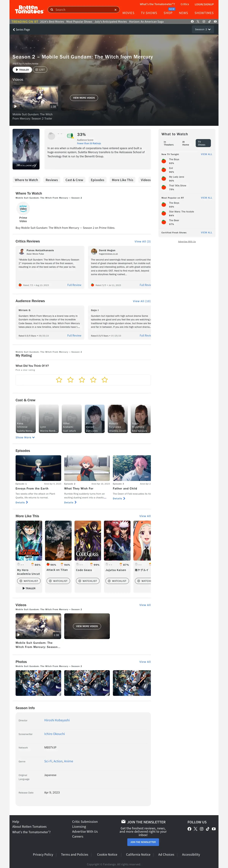Viewport: 228px width, 868px height.
Task: Rate three stars in My Rating
Action: pyautogui.click(x=82, y=380)
